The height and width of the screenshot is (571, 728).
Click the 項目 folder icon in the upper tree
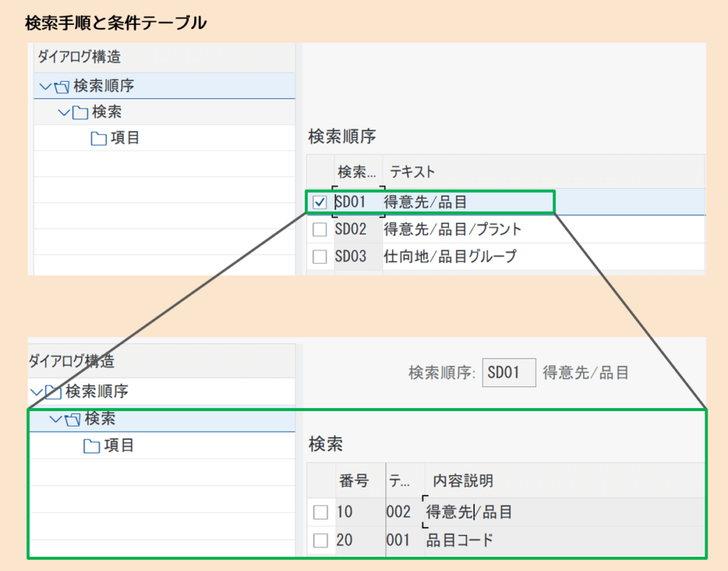(x=99, y=138)
